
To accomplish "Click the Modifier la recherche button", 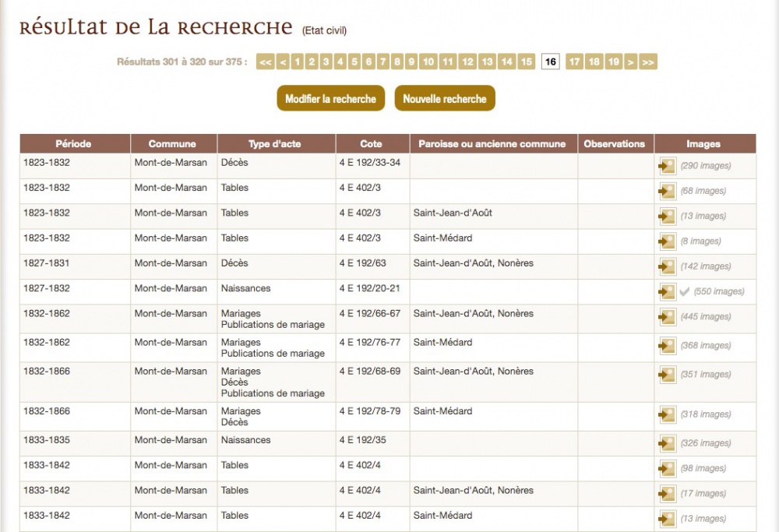I will [x=330, y=99].
